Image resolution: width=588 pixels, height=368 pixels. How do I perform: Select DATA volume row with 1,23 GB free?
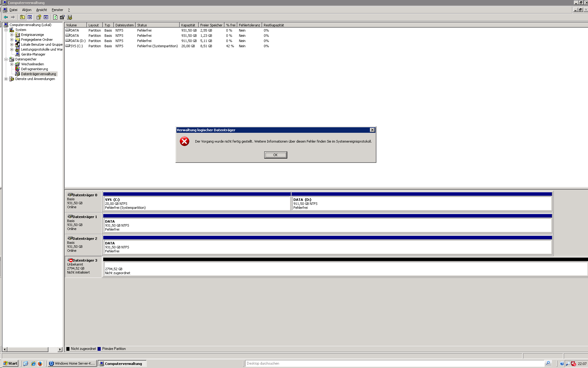[x=167, y=36]
